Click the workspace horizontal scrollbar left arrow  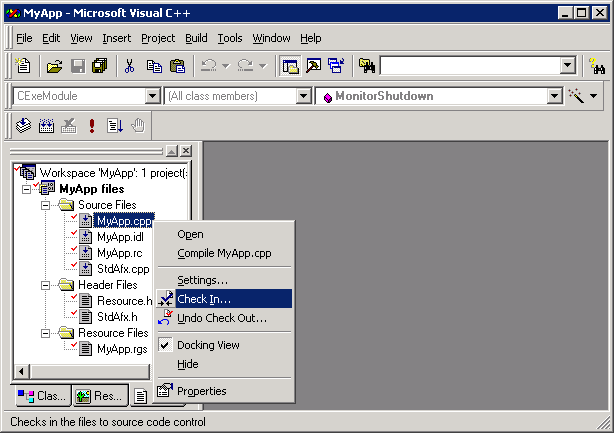(21, 371)
